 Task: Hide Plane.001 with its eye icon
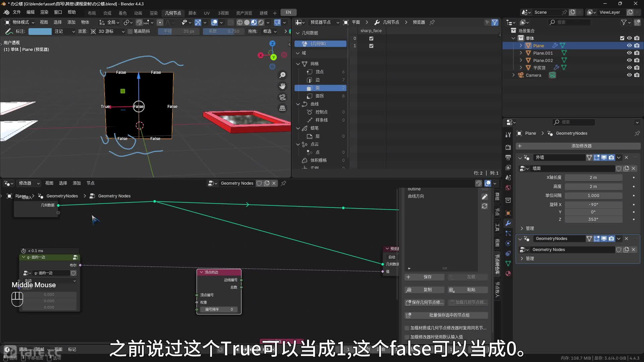629,53
